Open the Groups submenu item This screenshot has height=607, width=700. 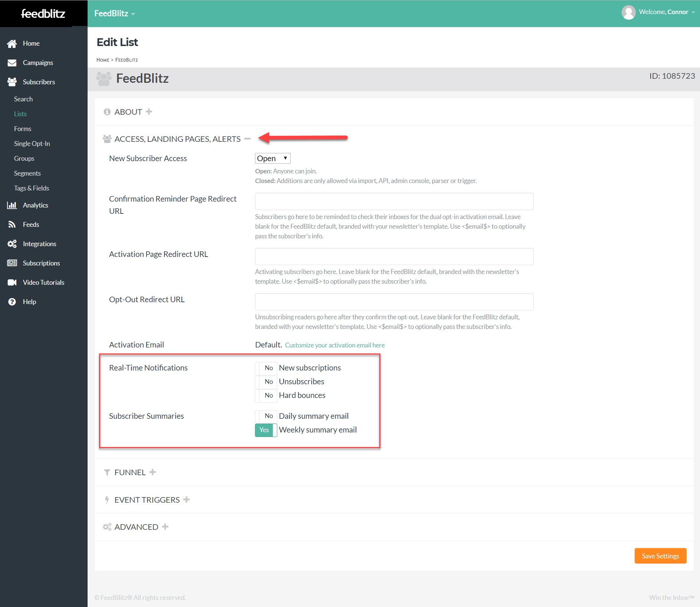(x=24, y=159)
